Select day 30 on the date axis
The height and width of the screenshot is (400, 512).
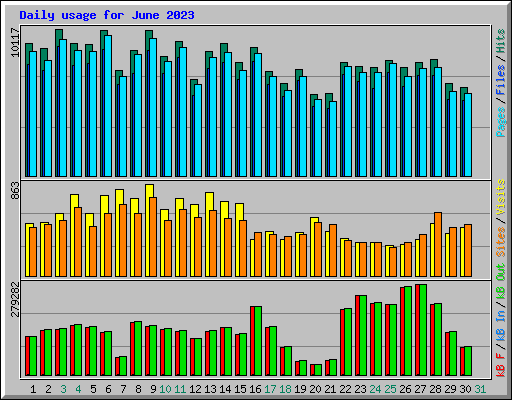pos(465,389)
